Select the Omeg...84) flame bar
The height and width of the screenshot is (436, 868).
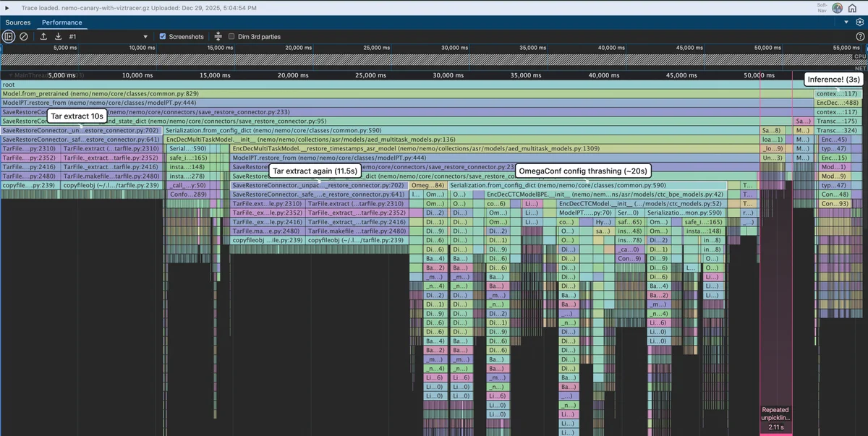pos(427,185)
